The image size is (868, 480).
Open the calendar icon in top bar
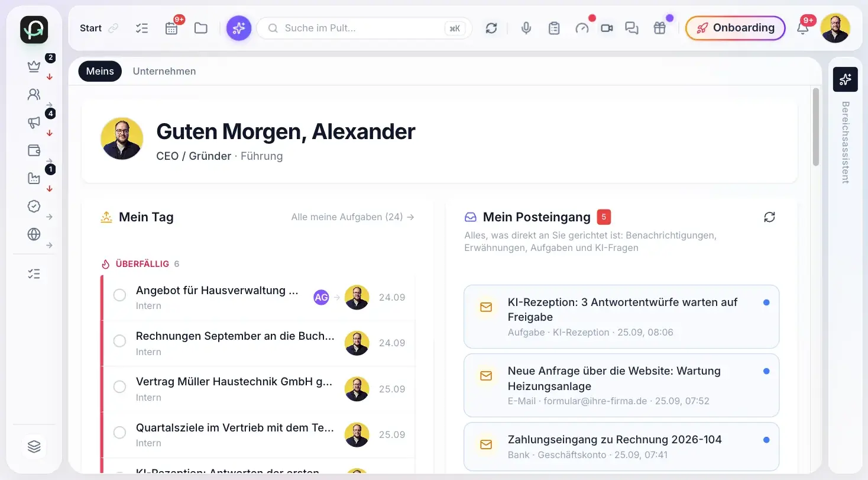pos(171,28)
